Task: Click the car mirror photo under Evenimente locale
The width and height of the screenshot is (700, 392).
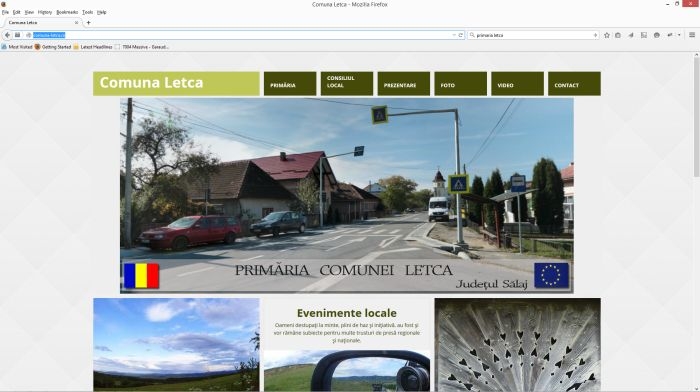Action: pos(347,371)
